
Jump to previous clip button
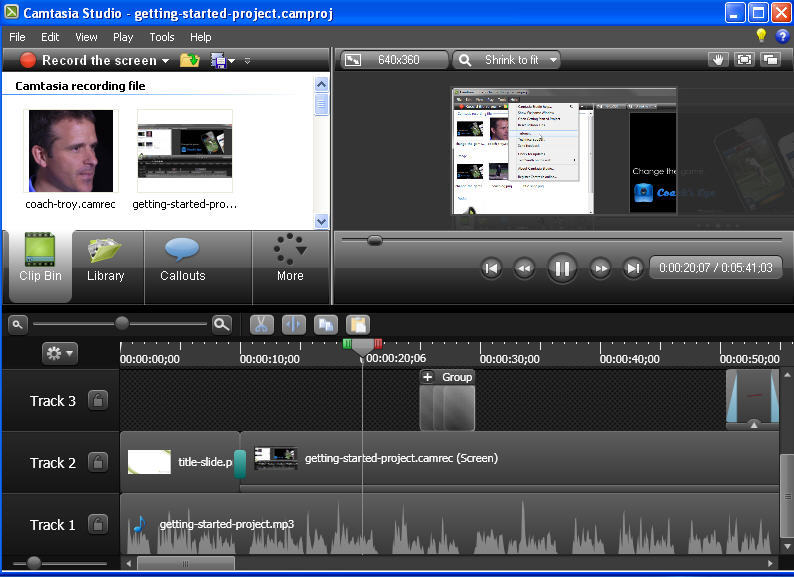pos(491,268)
